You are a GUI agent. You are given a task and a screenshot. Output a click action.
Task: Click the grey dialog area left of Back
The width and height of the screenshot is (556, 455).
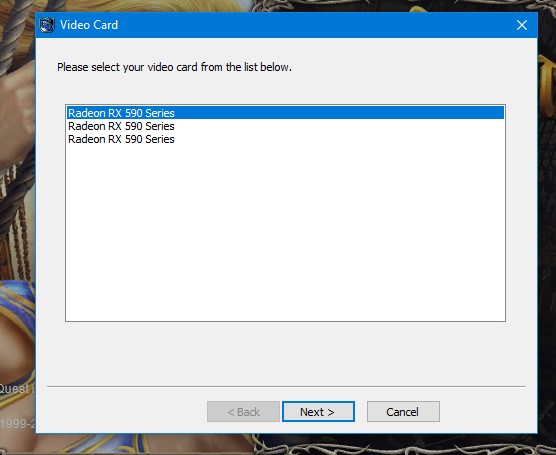(124, 411)
